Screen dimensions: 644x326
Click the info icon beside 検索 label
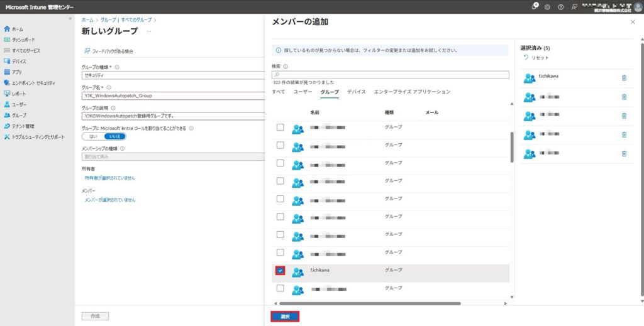pos(286,67)
